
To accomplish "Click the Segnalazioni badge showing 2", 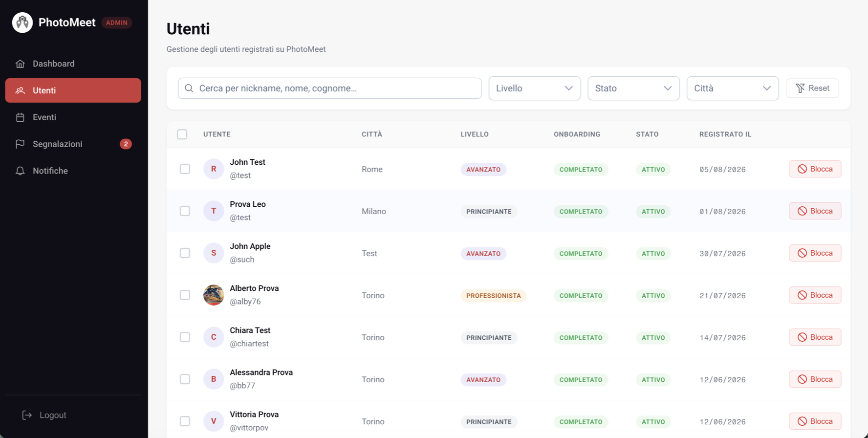I will 126,144.
